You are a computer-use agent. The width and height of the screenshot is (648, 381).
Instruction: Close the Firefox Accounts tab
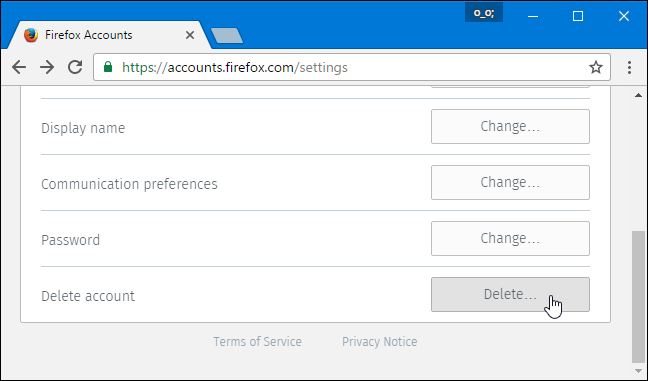point(190,35)
